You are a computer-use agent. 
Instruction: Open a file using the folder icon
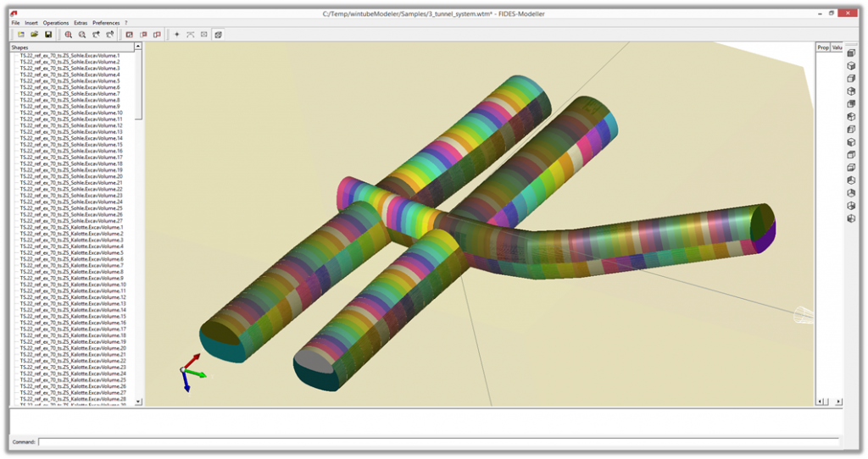point(35,35)
